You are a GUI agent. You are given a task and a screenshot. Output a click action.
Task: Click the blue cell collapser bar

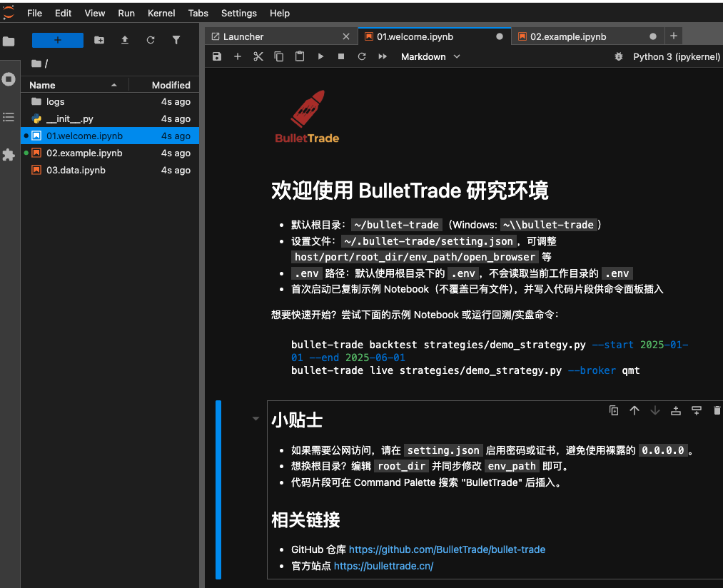click(218, 490)
